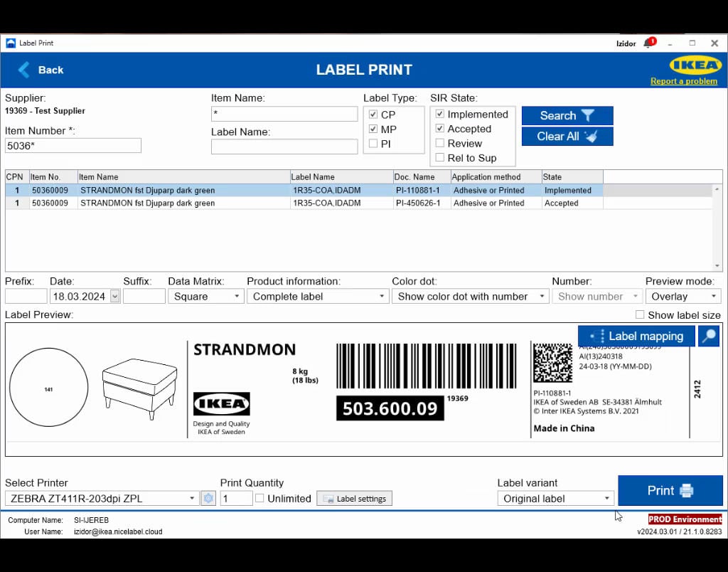The image size is (728, 572).
Task: Uncheck the Accepted SIR state
Action: [x=439, y=128]
